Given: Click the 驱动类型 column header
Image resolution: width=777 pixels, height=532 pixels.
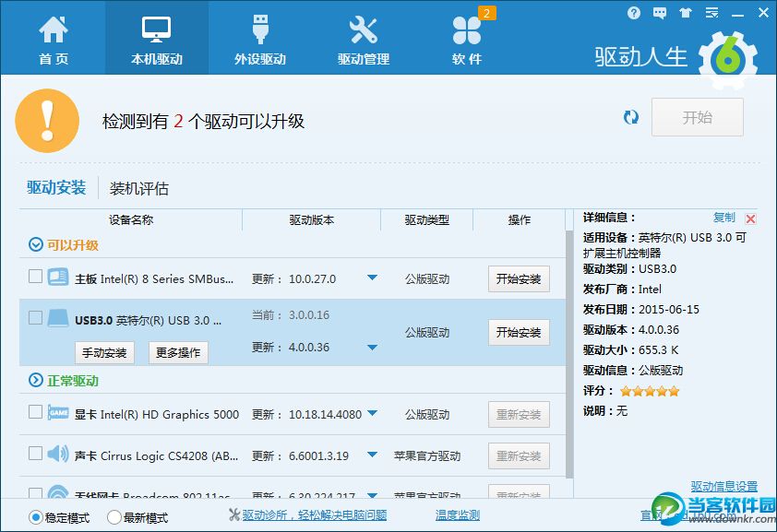Looking at the screenshot, I should click(426, 219).
